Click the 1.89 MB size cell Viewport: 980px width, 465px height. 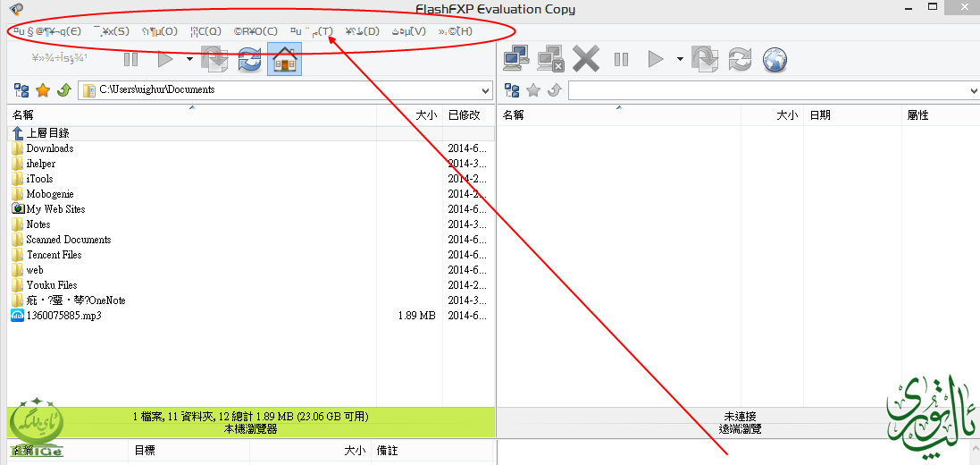point(416,316)
